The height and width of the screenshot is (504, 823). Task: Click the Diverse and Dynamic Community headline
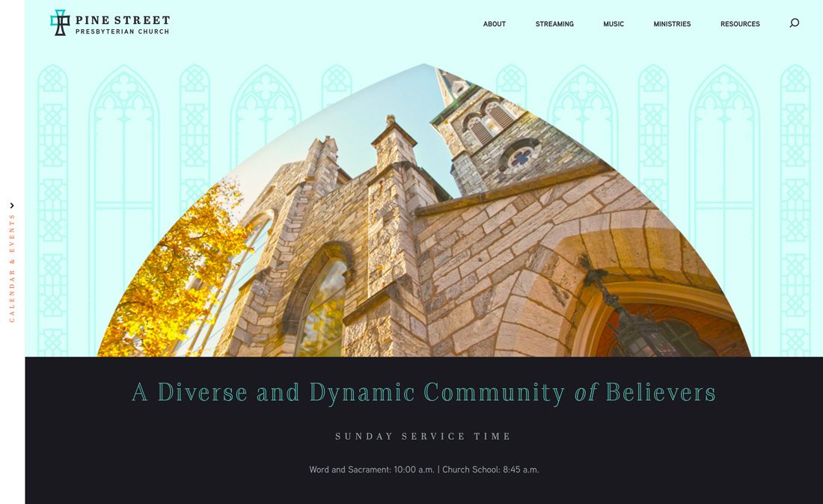(423, 391)
